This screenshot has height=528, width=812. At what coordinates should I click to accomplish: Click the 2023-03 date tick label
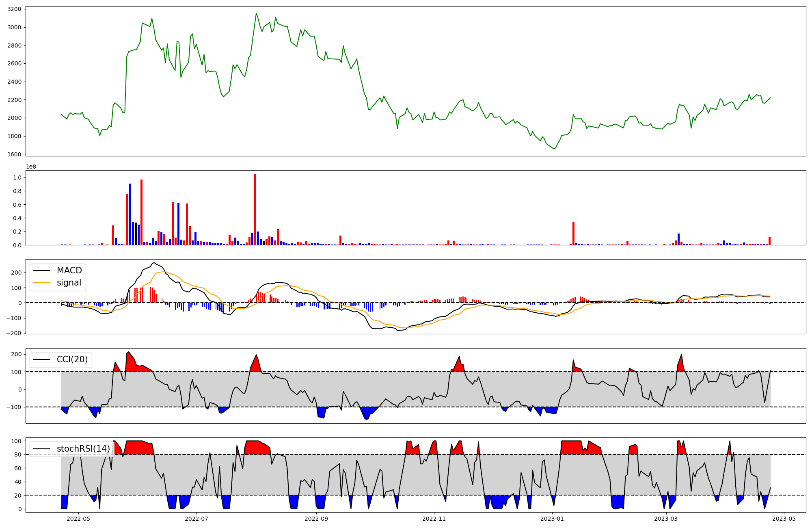[666, 519]
